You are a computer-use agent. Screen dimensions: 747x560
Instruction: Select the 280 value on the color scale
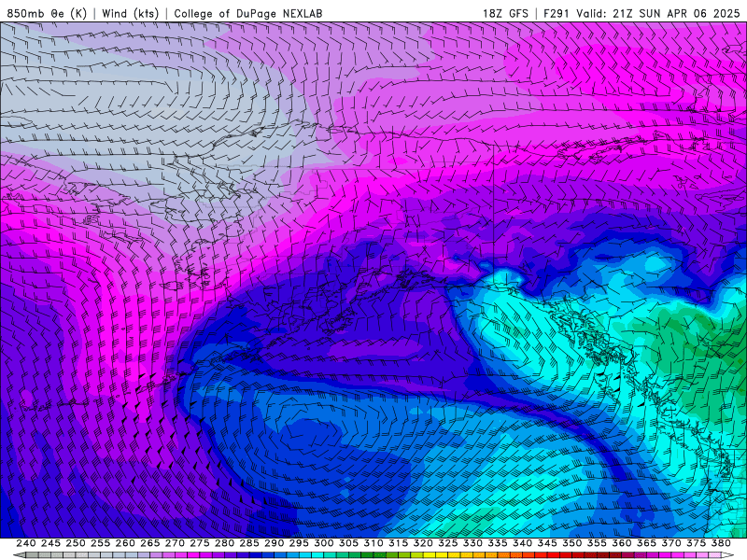click(x=224, y=543)
